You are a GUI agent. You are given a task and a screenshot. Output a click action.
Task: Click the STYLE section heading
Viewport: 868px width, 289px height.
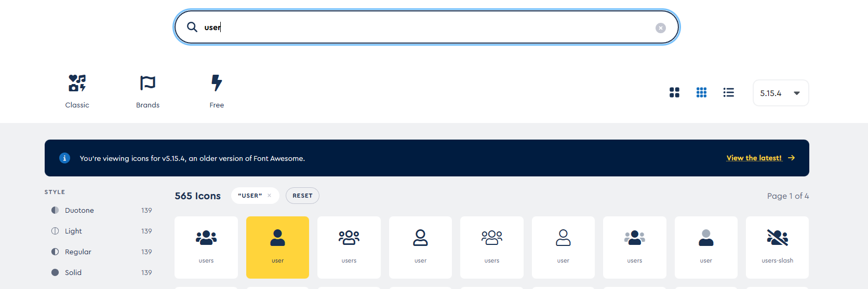click(x=55, y=192)
